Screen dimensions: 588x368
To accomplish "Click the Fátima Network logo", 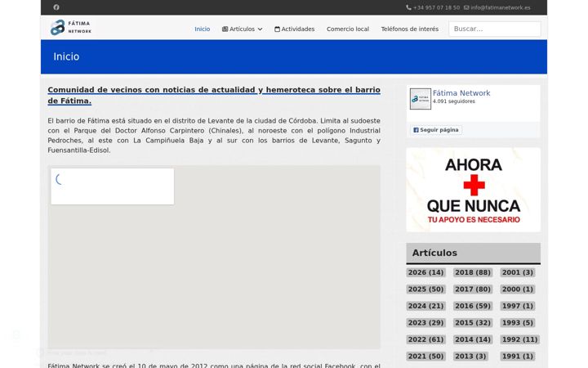I will [71, 28].
